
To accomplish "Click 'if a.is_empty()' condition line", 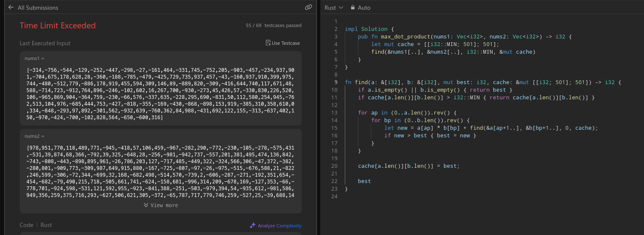I will pyautogui.click(x=435, y=90).
